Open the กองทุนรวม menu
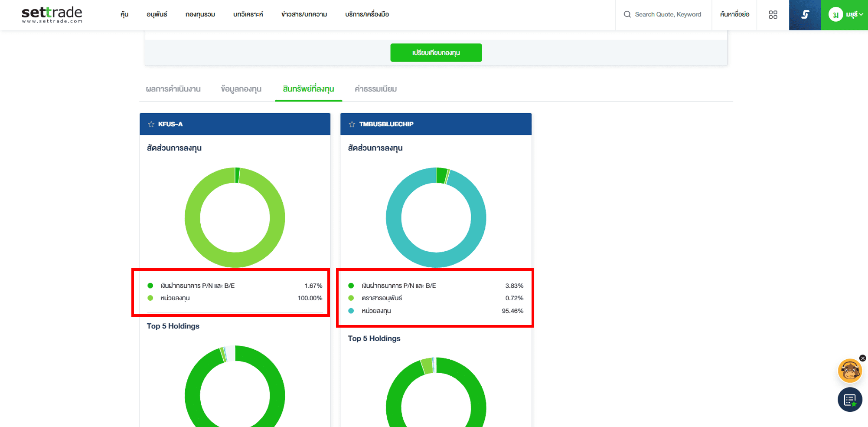The height and width of the screenshot is (427, 868). (200, 14)
